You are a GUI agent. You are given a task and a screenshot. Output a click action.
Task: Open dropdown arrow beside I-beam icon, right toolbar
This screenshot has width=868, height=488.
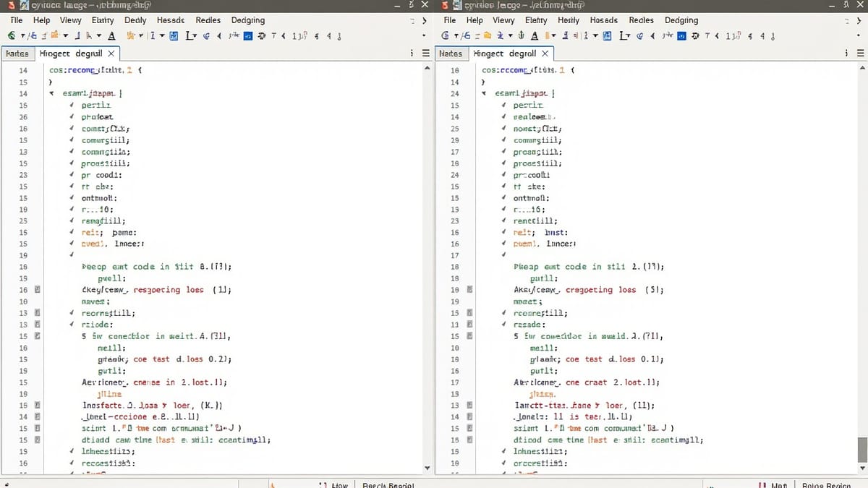596,36
